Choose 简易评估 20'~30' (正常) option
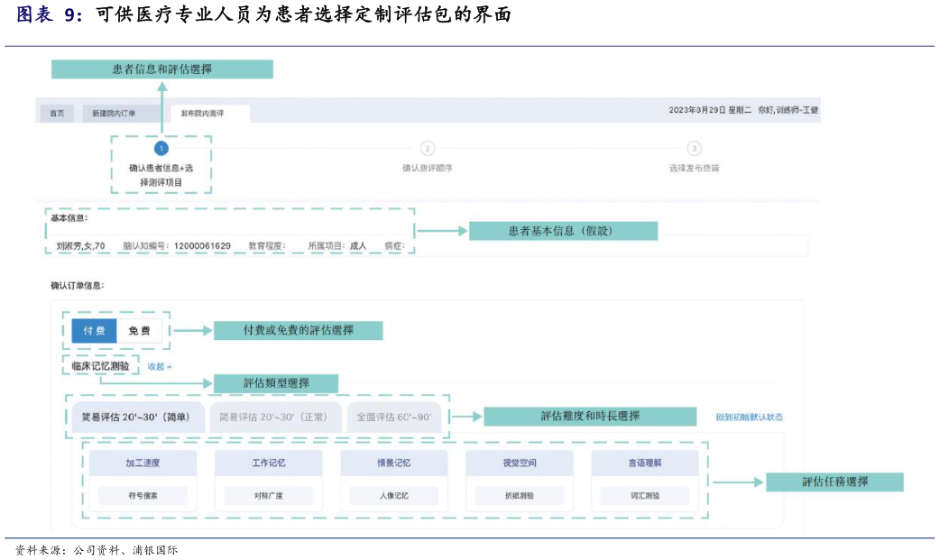Image resolution: width=940 pixels, height=560 pixels. pos(275,417)
